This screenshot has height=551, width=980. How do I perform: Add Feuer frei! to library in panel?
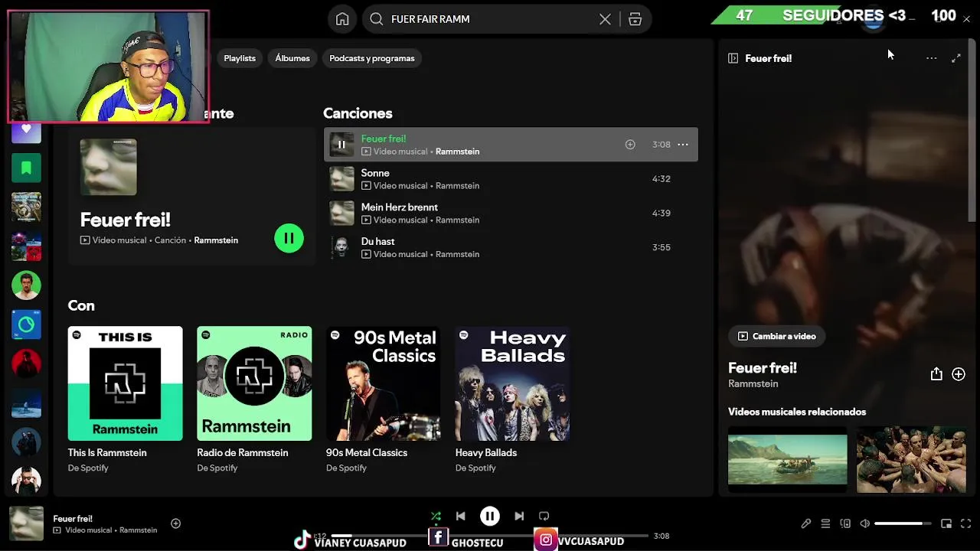click(x=959, y=374)
